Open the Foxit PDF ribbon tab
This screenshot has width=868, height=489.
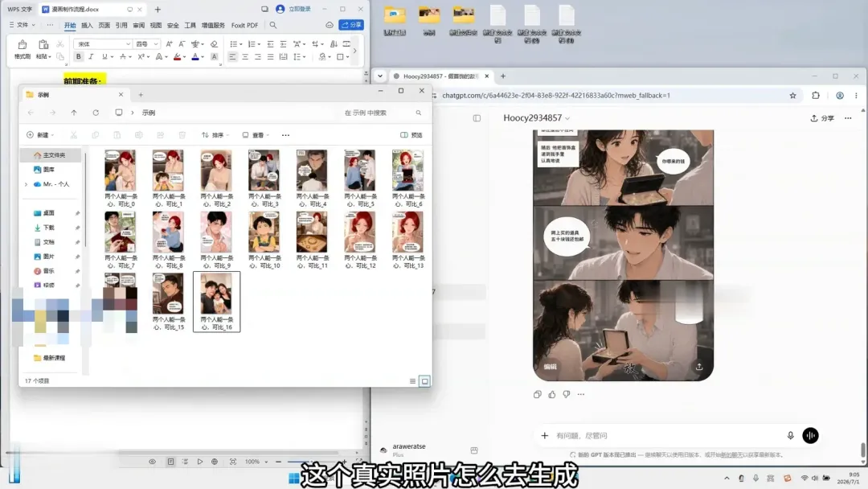pyautogui.click(x=244, y=26)
